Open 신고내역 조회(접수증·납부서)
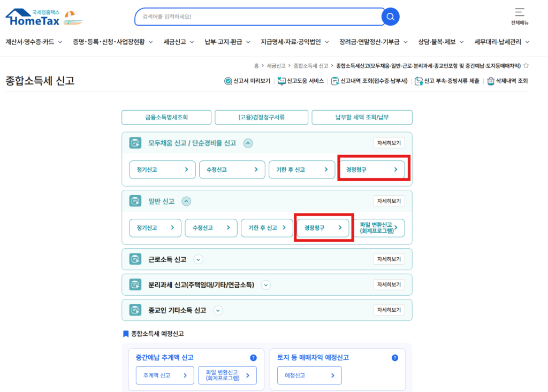The width and height of the screenshot is (548, 392). [369, 81]
